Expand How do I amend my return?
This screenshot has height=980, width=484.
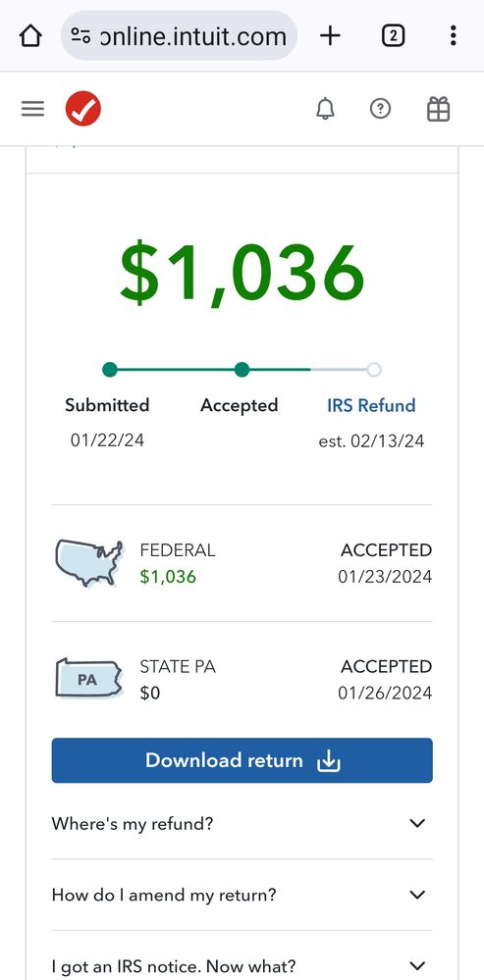(x=242, y=895)
